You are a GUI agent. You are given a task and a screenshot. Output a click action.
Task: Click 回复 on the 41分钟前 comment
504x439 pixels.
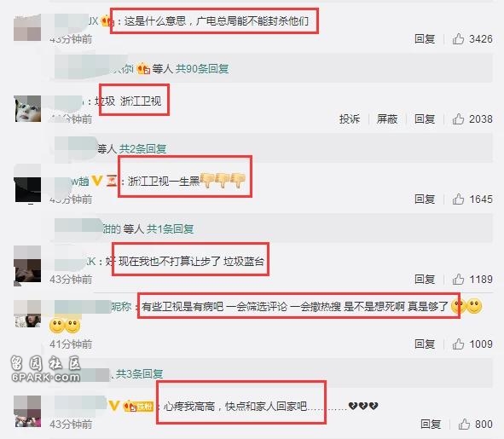(425, 344)
